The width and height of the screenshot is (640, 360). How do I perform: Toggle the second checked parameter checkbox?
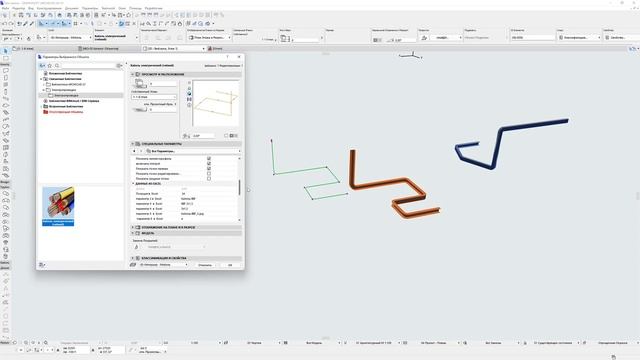click(209, 163)
